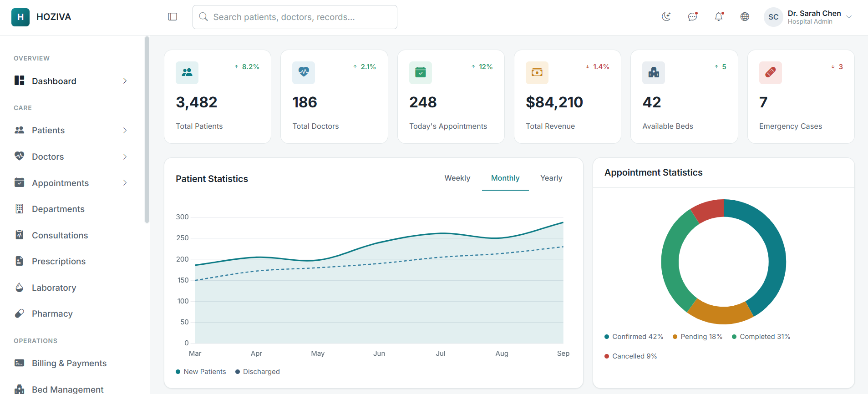Click the Total Revenue money icon

(x=537, y=73)
